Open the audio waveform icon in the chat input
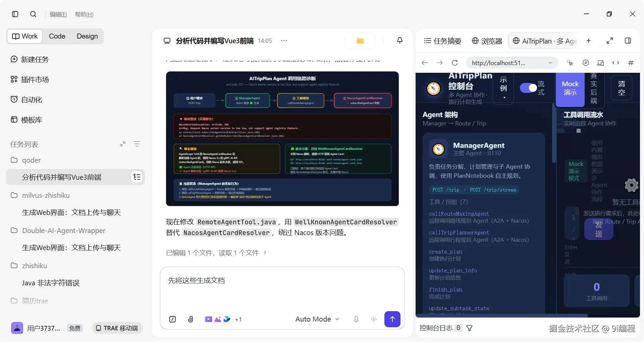 click(x=374, y=319)
